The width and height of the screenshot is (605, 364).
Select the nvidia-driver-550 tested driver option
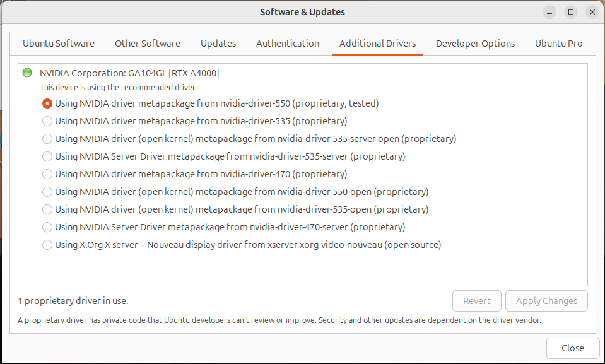tap(47, 103)
